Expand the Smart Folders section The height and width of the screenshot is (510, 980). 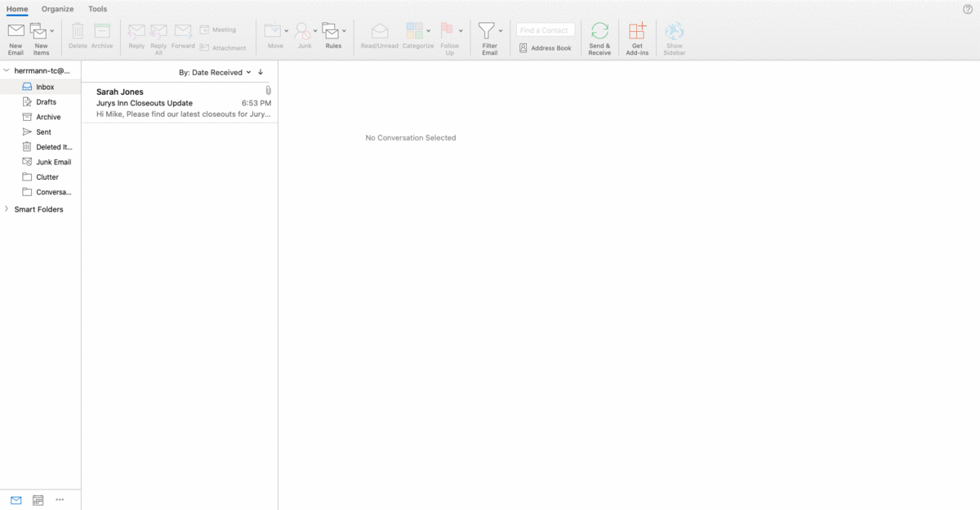(7, 209)
